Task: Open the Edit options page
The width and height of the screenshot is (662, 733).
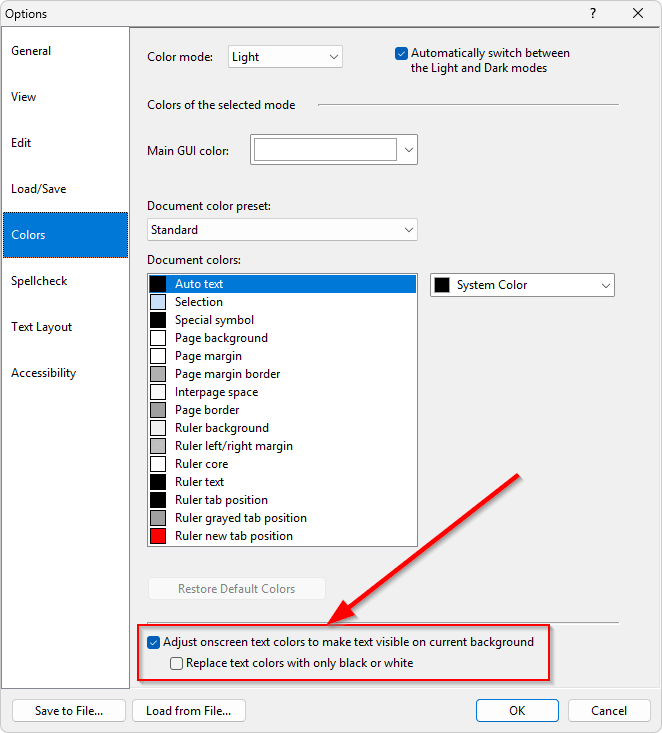Action: 65,143
